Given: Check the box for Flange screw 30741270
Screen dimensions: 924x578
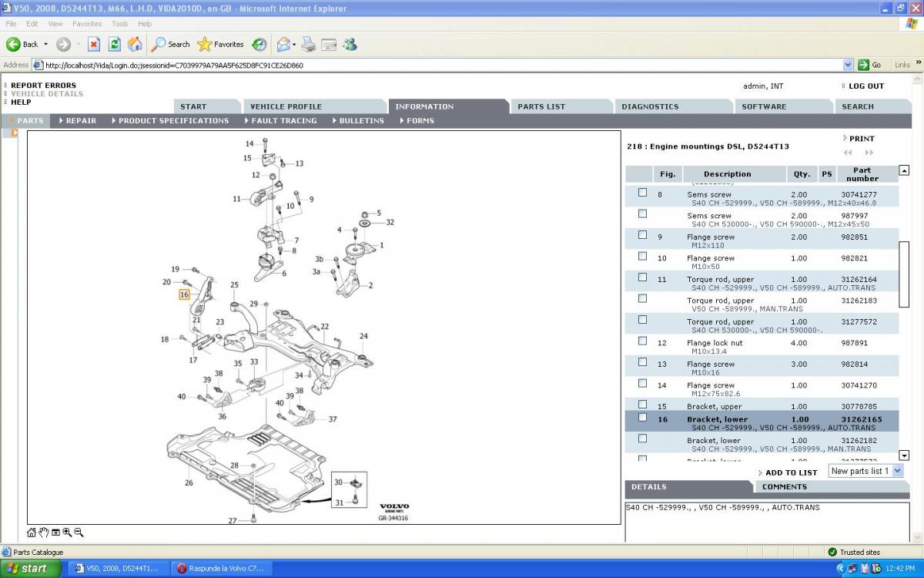Looking at the screenshot, I should (x=642, y=383).
